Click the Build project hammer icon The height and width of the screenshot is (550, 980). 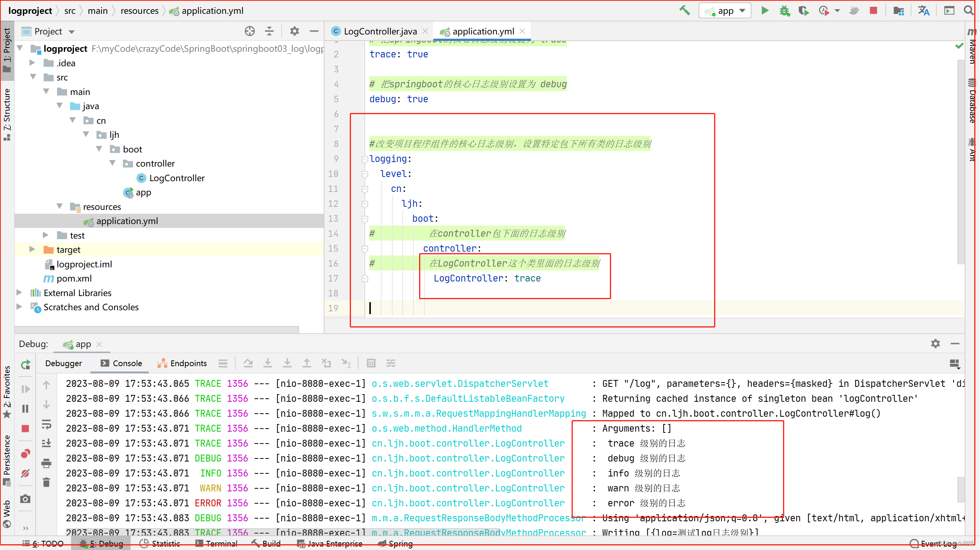pyautogui.click(x=684, y=11)
